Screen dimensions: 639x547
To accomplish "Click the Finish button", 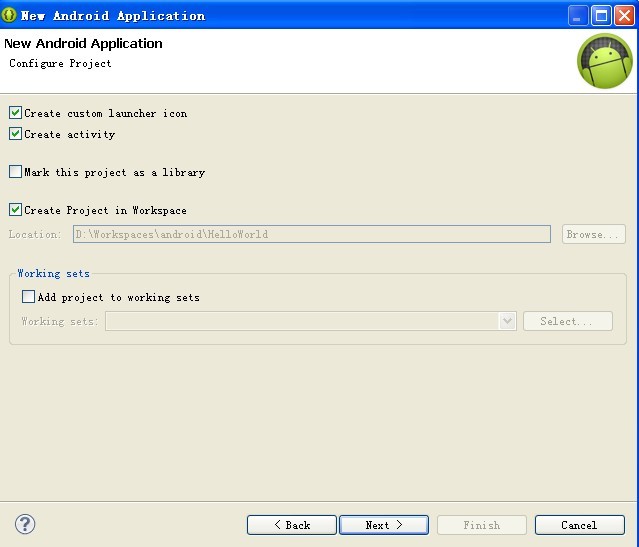I will pos(482,525).
